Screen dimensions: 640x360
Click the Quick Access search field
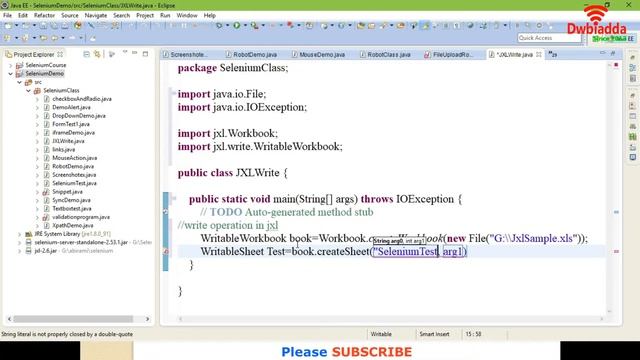[549, 38]
